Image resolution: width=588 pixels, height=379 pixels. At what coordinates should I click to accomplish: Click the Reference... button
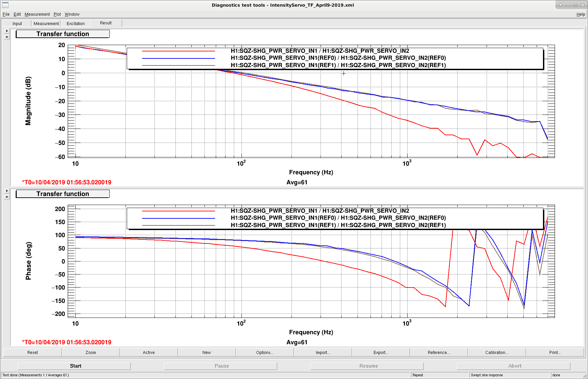[439, 352]
